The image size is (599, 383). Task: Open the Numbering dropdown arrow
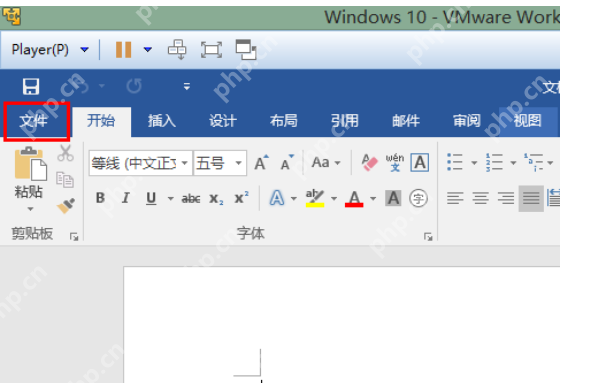(x=513, y=163)
